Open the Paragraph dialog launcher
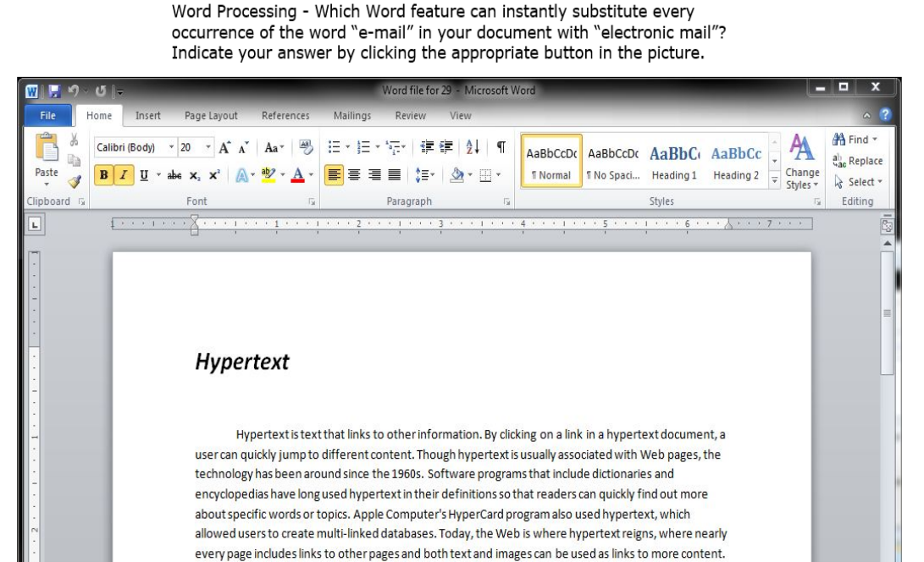The width and height of the screenshot is (924, 562). [x=506, y=201]
